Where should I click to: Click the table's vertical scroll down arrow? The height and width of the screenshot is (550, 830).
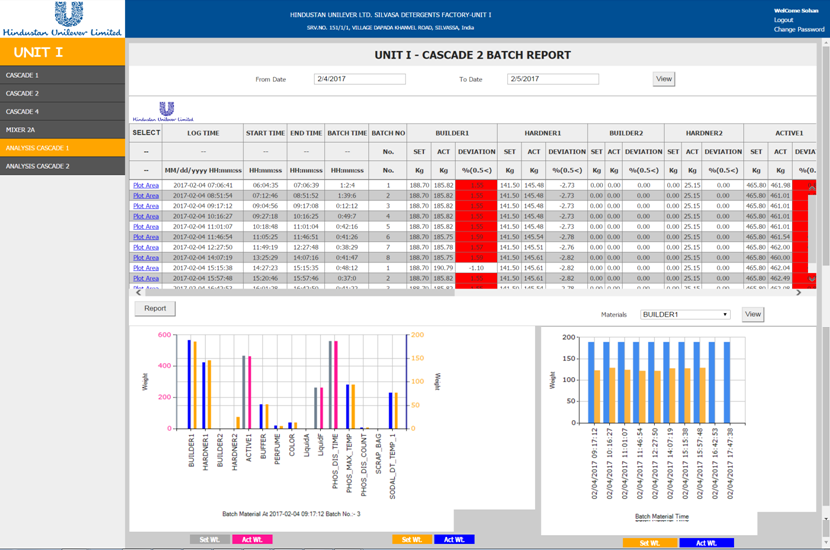click(x=811, y=279)
